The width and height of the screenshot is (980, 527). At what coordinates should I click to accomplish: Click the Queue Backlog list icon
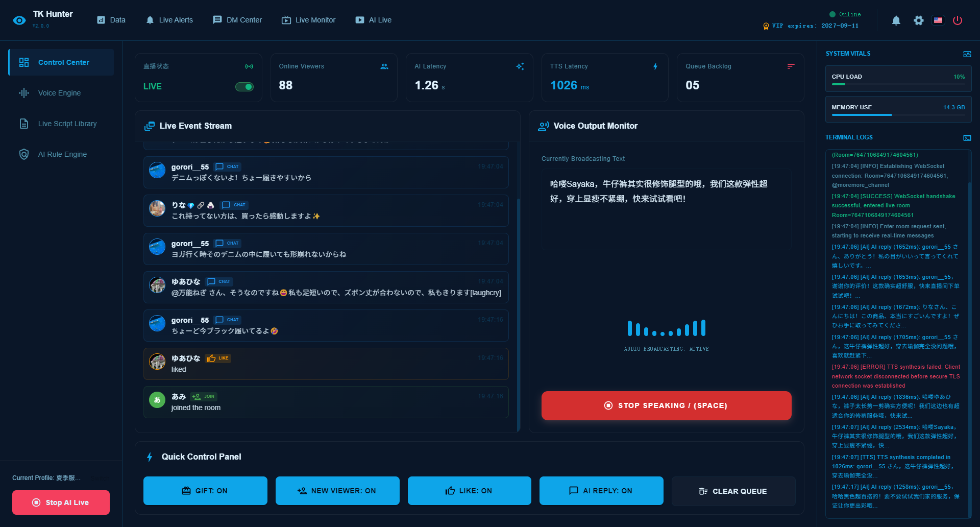point(791,66)
